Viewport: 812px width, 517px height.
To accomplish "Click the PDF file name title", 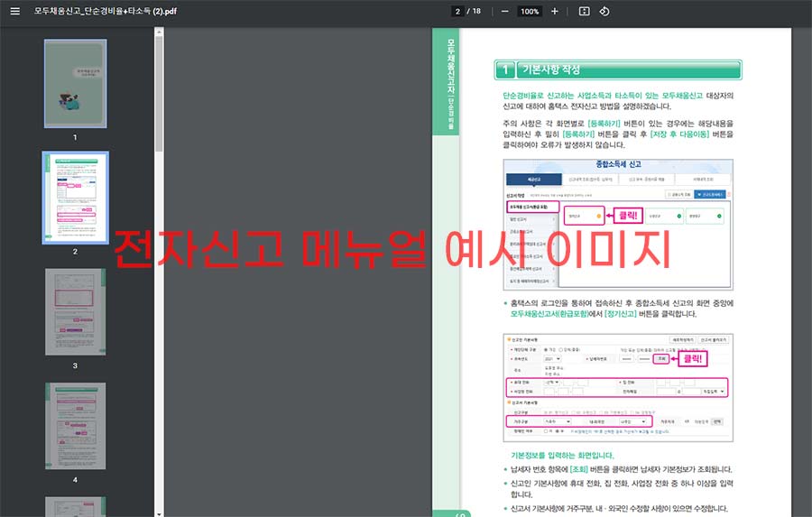I will pyautogui.click(x=106, y=11).
